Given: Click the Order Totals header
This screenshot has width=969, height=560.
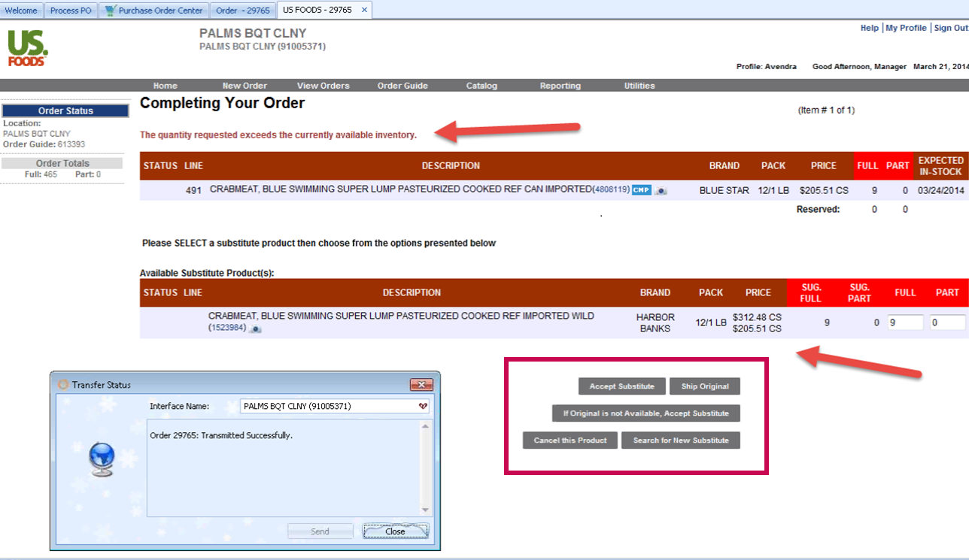Looking at the screenshot, I should tap(62, 163).
